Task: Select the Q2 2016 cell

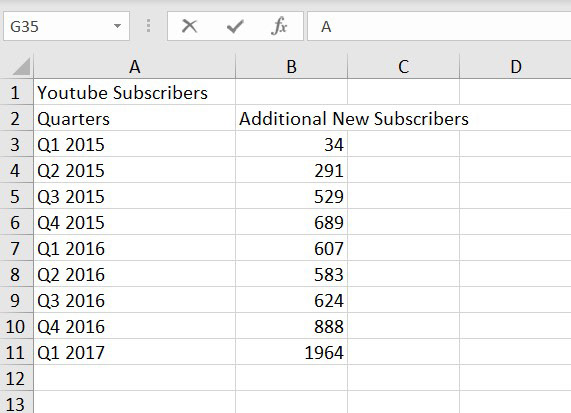Action: pos(135,274)
